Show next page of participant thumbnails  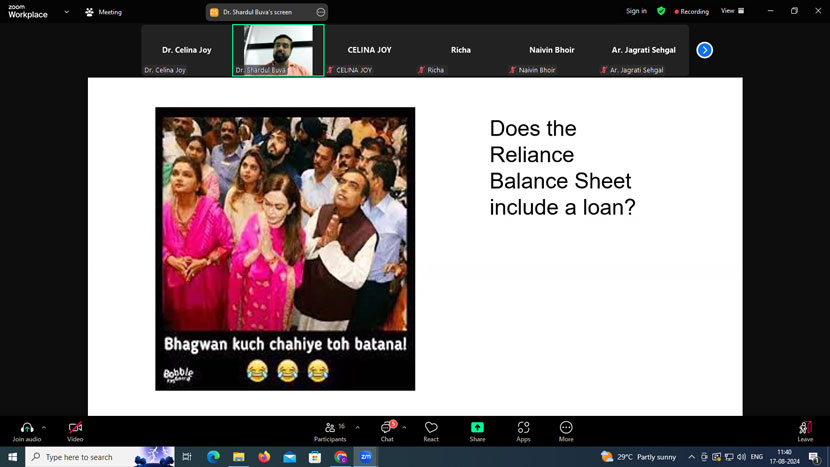pos(705,50)
